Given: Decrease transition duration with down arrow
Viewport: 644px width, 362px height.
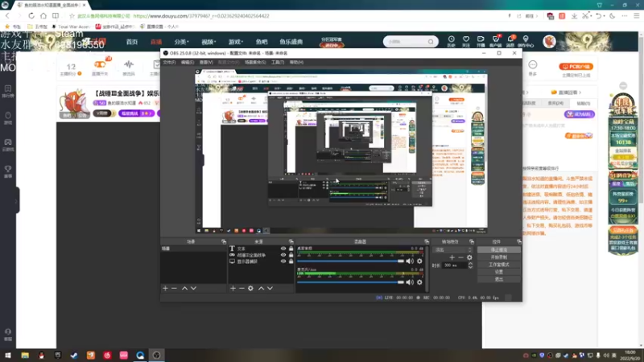Looking at the screenshot, I should (470, 267).
